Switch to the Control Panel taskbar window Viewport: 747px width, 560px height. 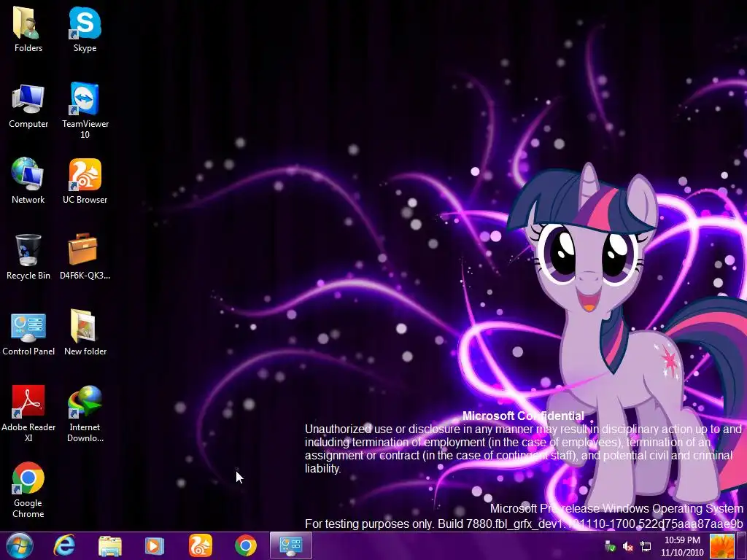pyautogui.click(x=291, y=545)
